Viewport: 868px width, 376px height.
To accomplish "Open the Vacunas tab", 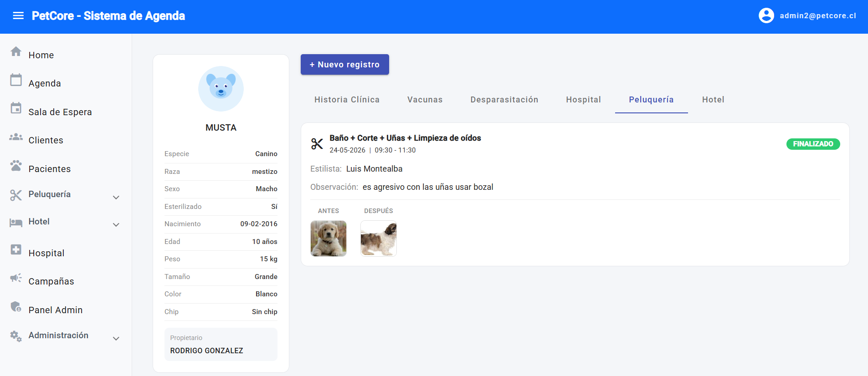I will coord(425,100).
